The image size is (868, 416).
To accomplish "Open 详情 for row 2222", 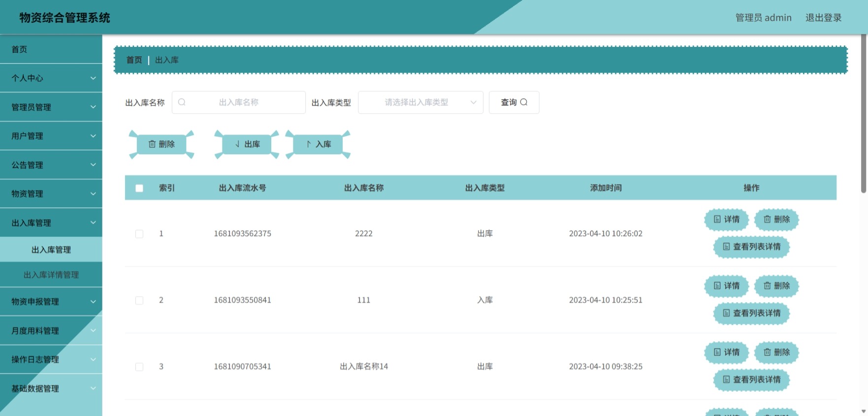I will coord(726,219).
